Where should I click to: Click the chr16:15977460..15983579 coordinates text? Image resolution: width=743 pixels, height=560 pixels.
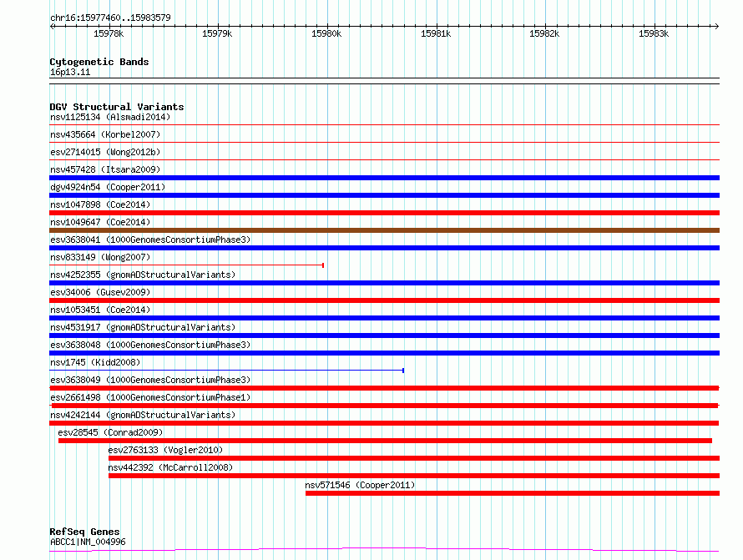coord(110,18)
